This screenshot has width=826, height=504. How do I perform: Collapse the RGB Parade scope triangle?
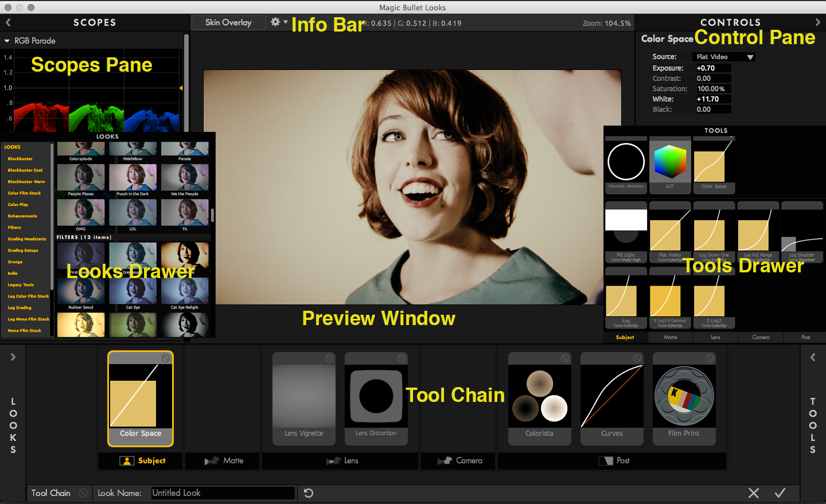tap(7, 41)
